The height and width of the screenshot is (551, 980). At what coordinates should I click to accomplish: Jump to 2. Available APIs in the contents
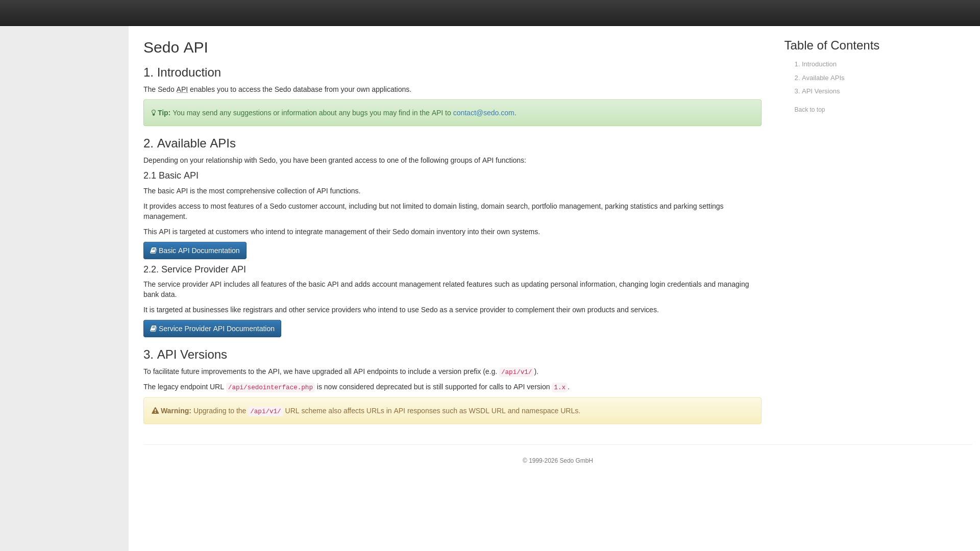pos(819,78)
